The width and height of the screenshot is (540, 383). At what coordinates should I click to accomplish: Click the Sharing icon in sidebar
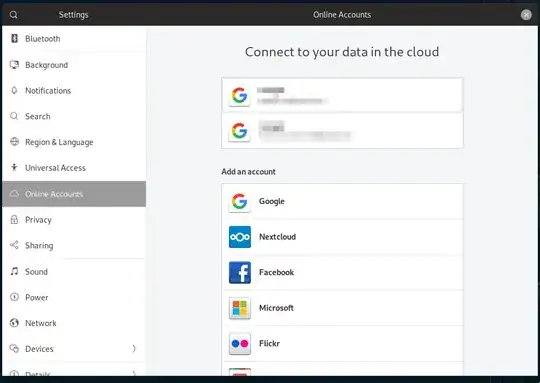pos(14,245)
